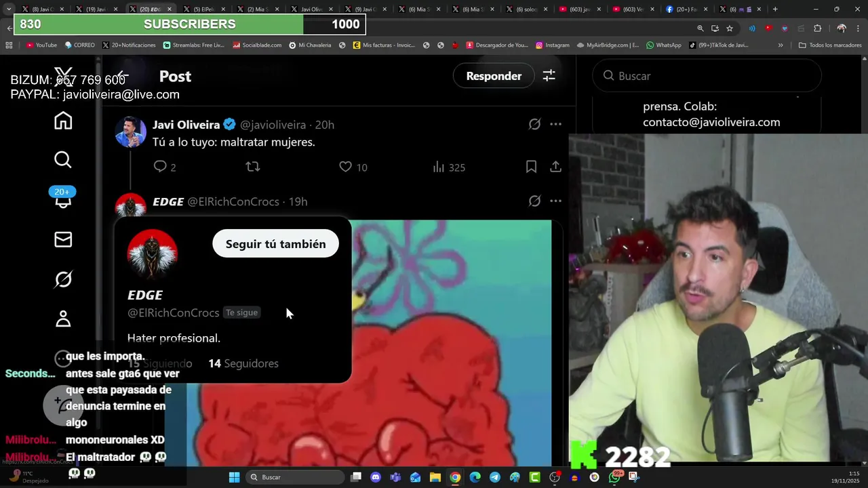Open Streamlabs bookmark
Image resolution: width=868 pixels, height=488 pixels.
(193, 45)
